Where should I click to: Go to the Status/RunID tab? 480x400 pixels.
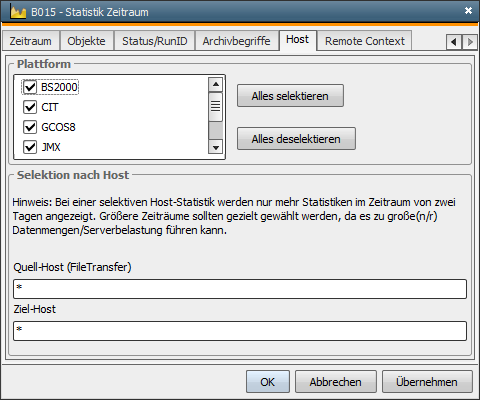pyautogui.click(x=155, y=41)
